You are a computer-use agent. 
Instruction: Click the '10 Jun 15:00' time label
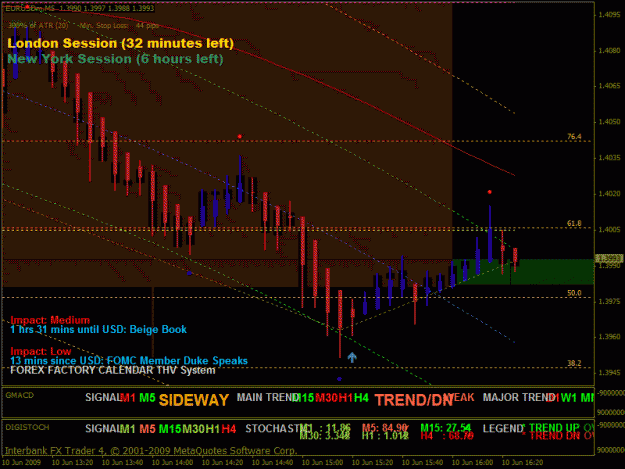pos(322,462)
